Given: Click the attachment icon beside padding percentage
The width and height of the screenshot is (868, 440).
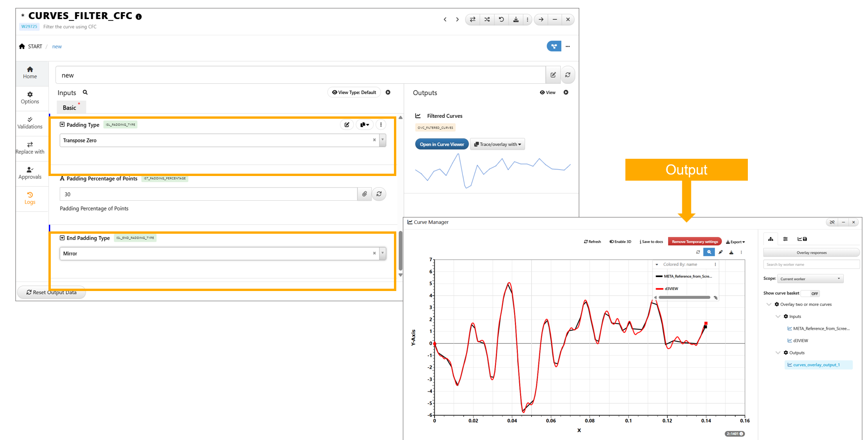Looking at the screenshot, I should point(364,194).
